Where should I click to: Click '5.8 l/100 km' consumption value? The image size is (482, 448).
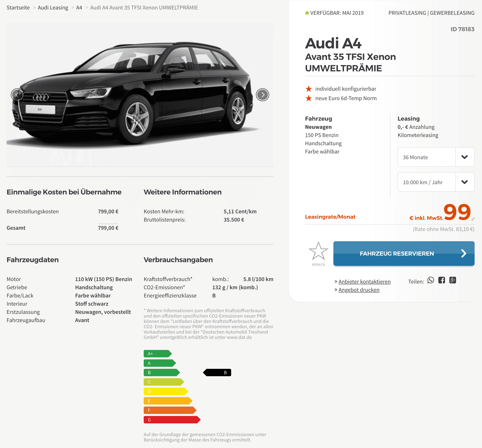point(258,279)
